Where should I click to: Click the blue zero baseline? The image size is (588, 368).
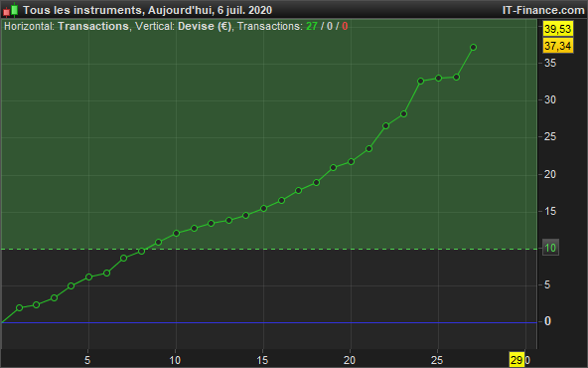click(x=268, y=322)
